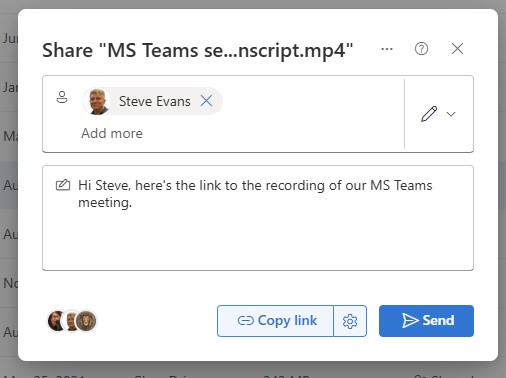Remove Steve Evans from recipients
The width and height of the screenshot is (506, 378).
point(206,100)
